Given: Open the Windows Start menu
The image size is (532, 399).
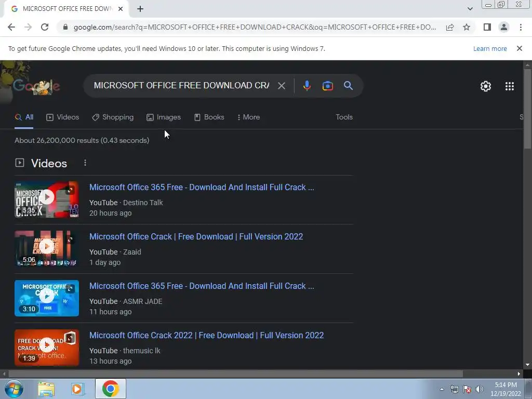Looking at the screenshot, I should pyautogui.click(x=14, y=389).
